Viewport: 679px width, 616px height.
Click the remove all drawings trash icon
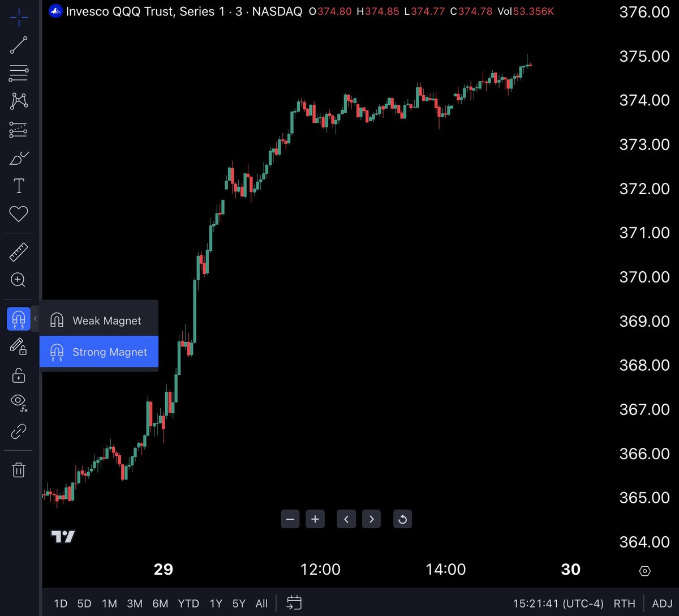(19, 470)
